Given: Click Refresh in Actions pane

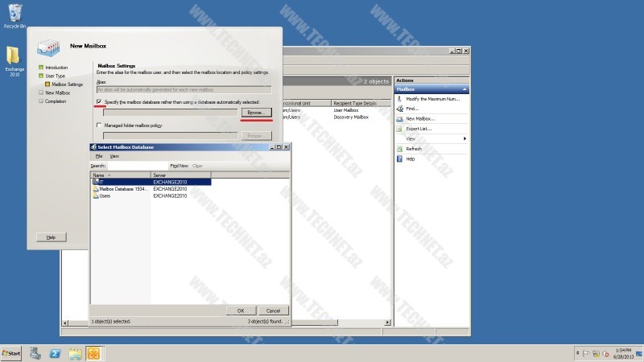Looking at the screenshot, I should tap(414, 149).
